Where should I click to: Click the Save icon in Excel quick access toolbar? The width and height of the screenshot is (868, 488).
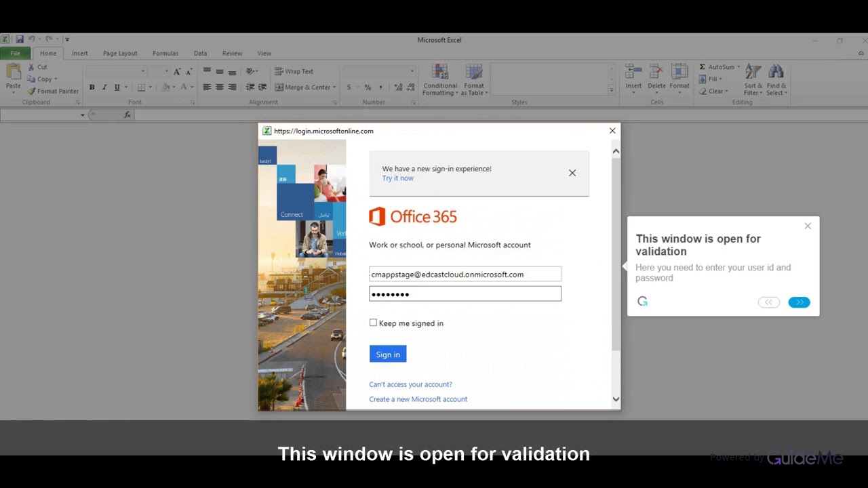20,39
